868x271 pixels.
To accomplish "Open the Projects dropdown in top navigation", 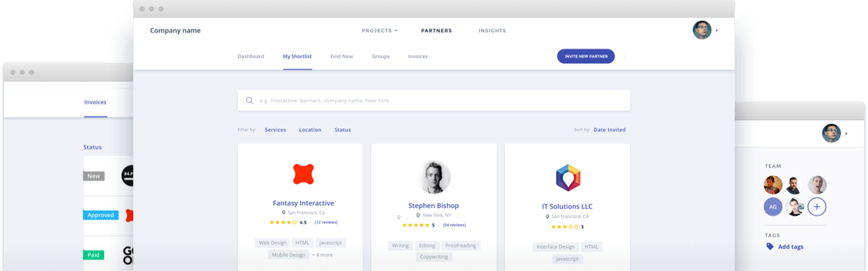I will 379,31.
